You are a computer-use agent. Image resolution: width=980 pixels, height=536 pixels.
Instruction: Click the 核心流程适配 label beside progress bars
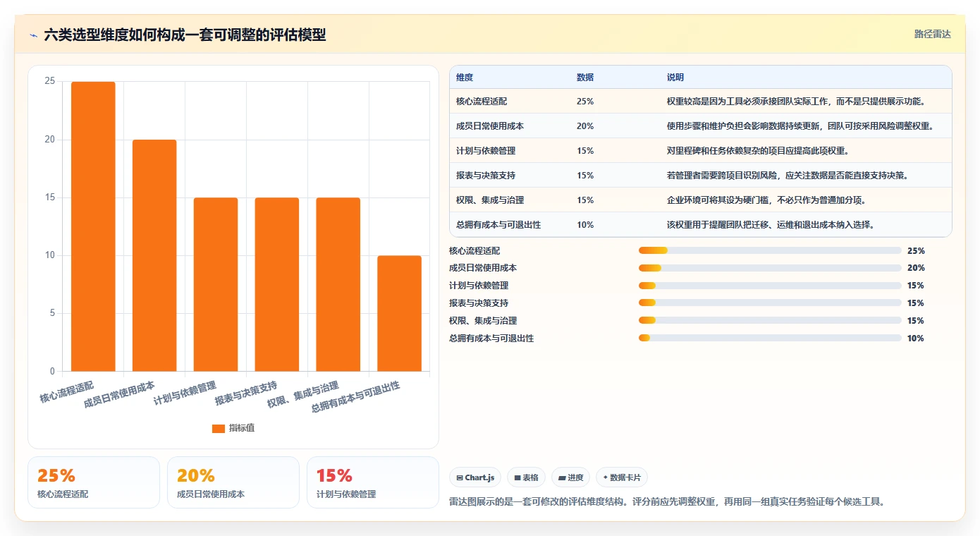474,250
